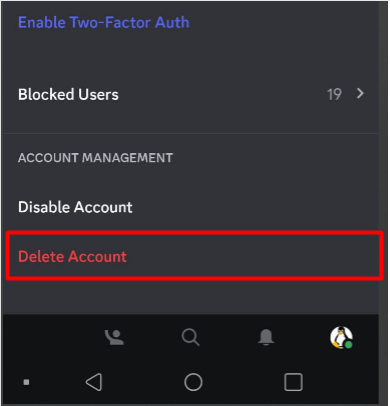
Task: Tap the Account Management section header
Action: tap(96, 158)
